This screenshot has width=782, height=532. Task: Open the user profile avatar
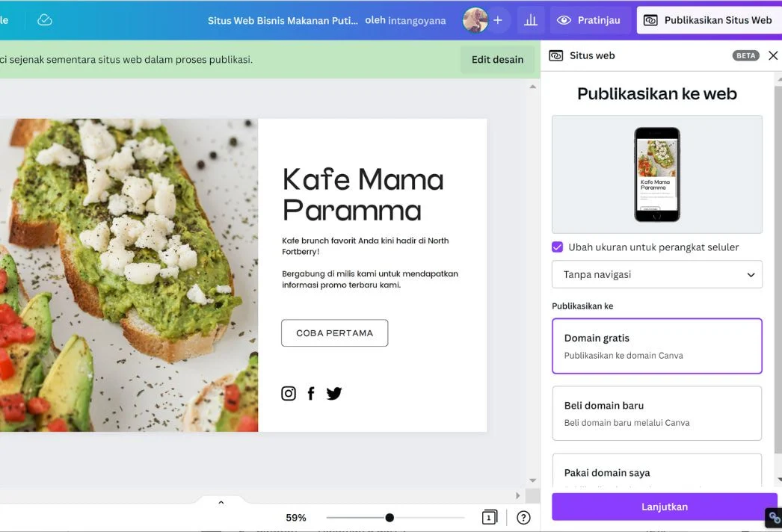475,20
